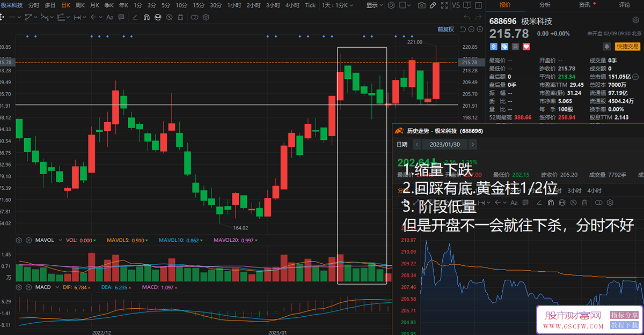The image size is (644, 335).
Task: Expand the line tool dropdown
Action: point(19,17)
